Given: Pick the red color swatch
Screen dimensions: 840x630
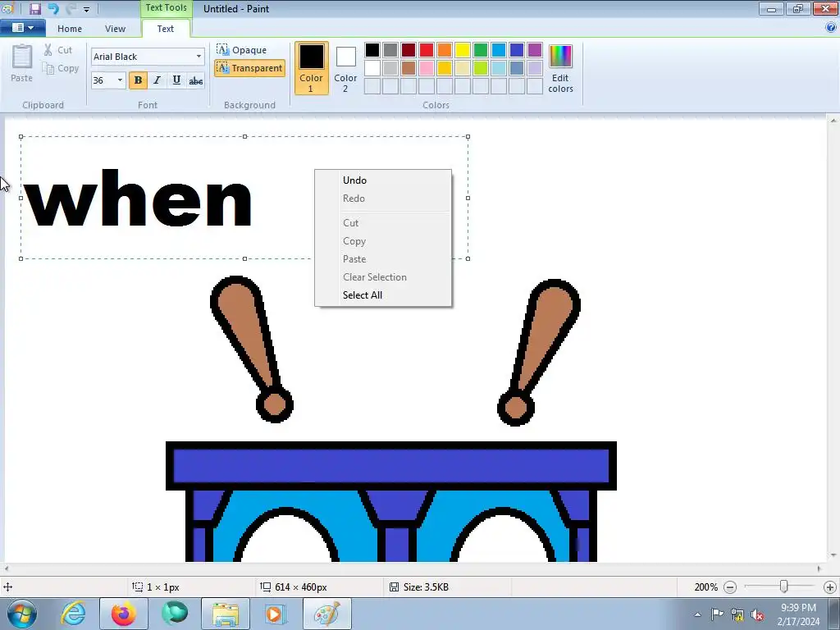Looking at the screenshot, I should tap(427, 50).
